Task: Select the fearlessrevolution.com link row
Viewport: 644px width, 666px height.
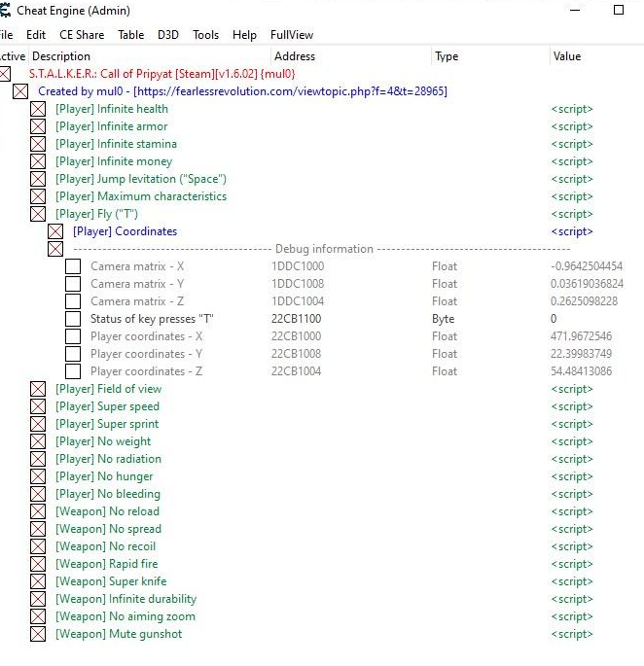Action: (x=243, y=91)
